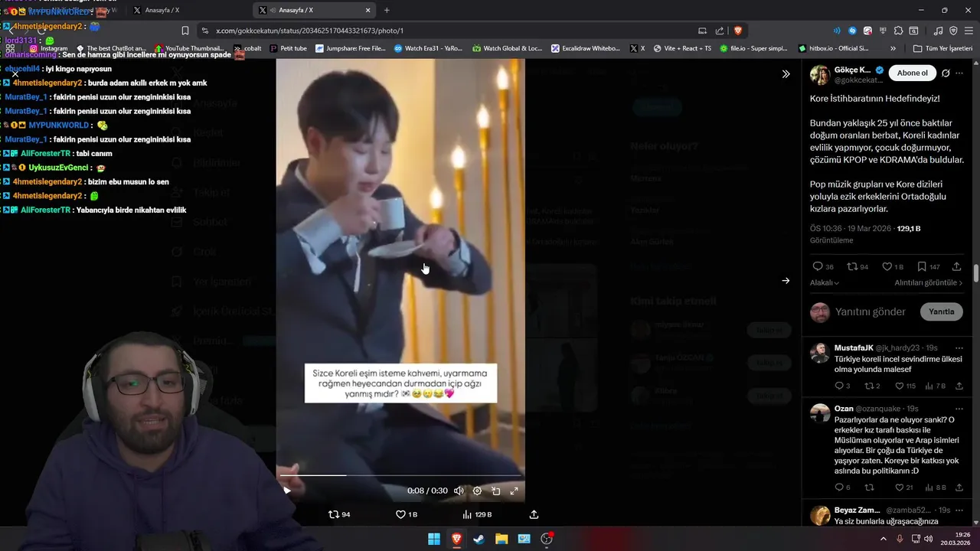The width and height of the screenshot is (980, 551).
Task: Click the Abone ol subscribe button
Action: pyautogui.click(x=913, y=73)
